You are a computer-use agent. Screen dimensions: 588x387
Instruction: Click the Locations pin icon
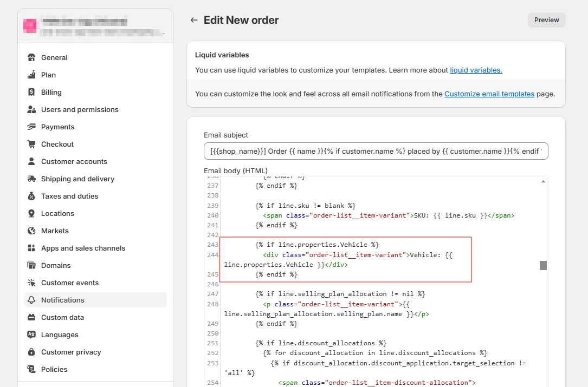pos(31,213)
